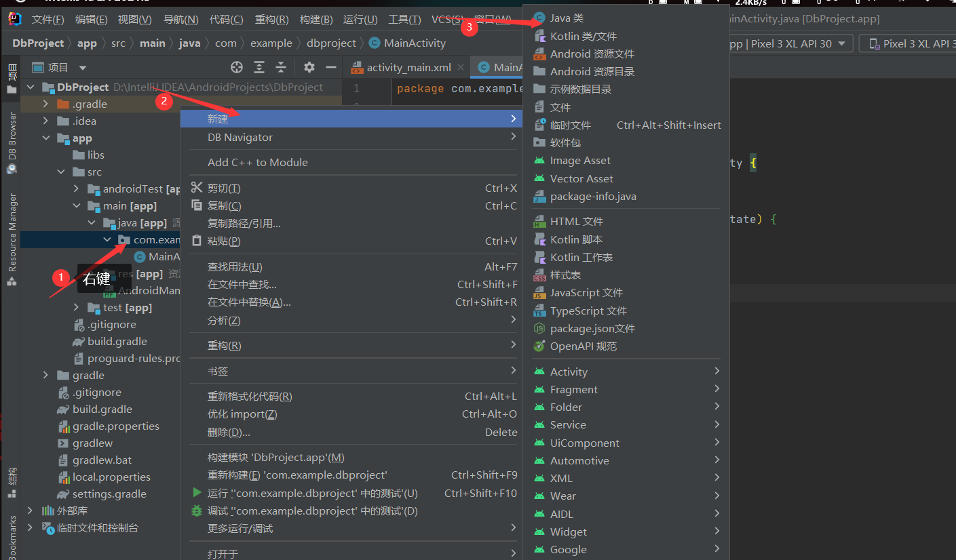
Task: Click the locate-in-tree target icon
Action: coord(237,67)
